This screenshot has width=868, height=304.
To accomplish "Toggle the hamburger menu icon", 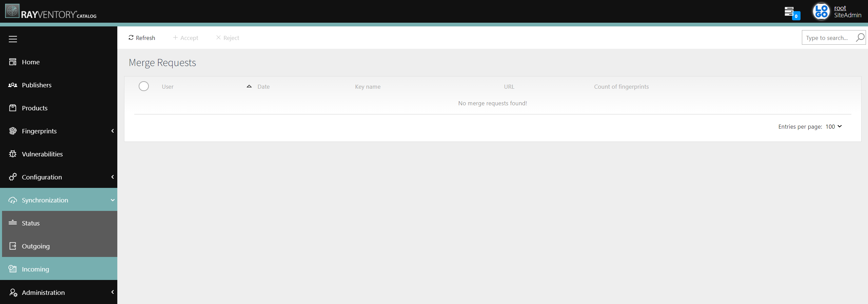I will coord(13,39).
